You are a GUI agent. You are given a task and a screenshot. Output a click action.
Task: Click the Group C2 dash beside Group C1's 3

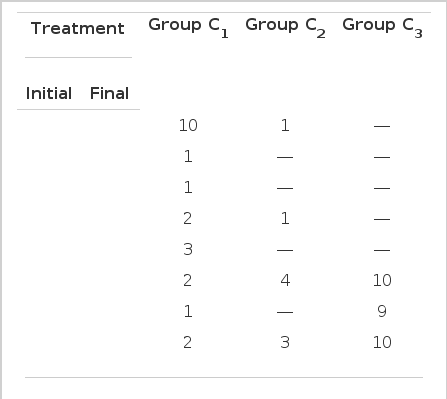coord(285,250)
